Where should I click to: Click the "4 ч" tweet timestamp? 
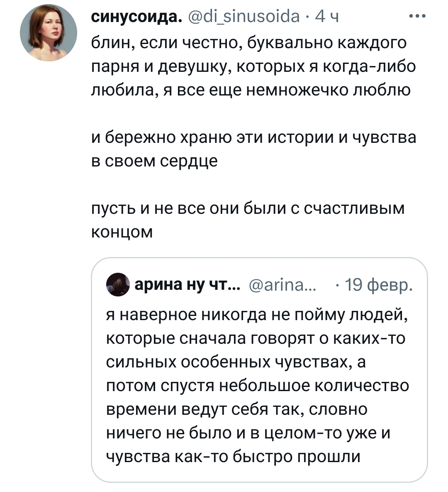pyautogui.click(x=327, y=17)
